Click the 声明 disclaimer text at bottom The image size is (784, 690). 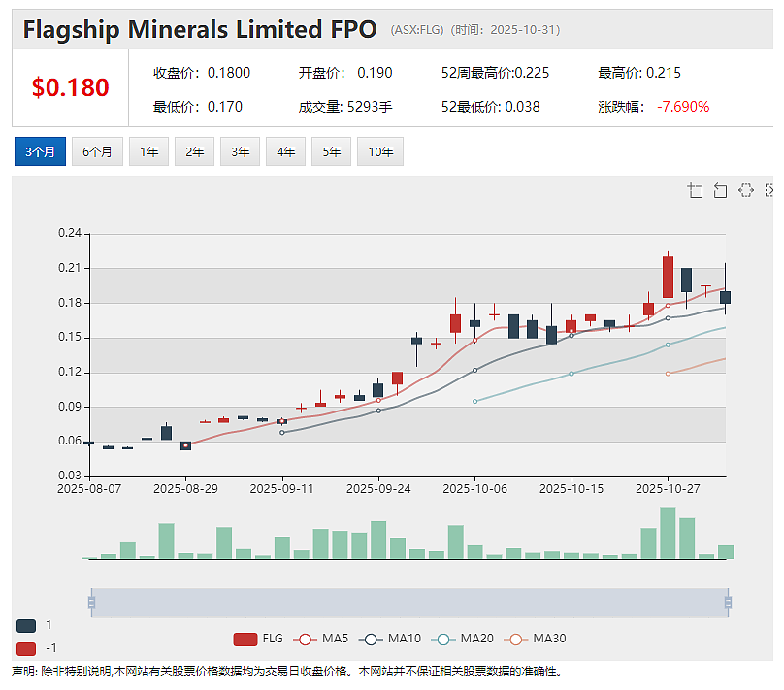[287, 672]
